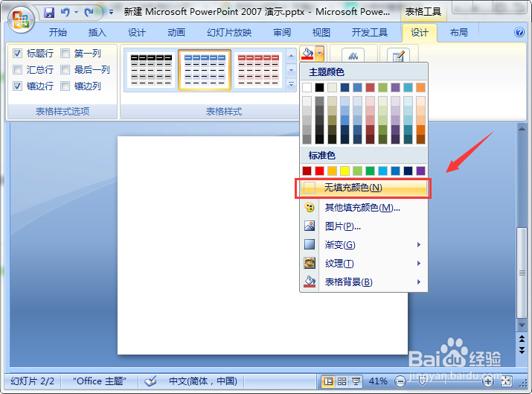Screen dimensions: 532x394
Task: Enable the 第一列 checkbox
Action: point(65,53)
